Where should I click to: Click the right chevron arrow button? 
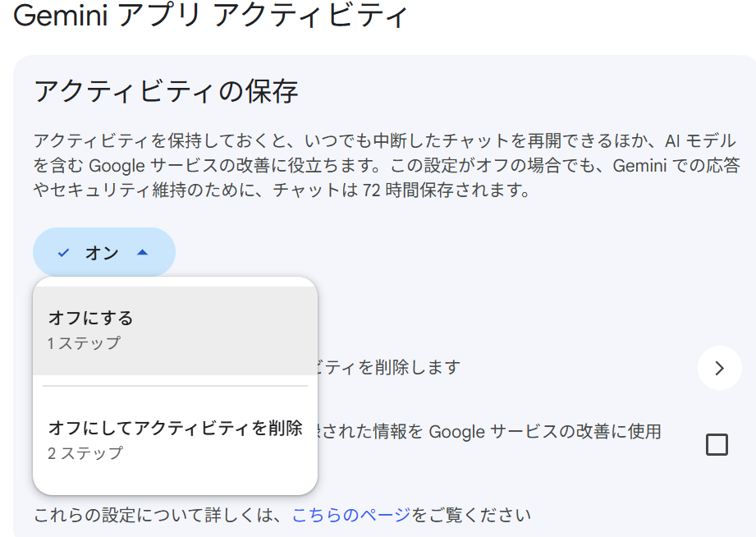(x=719, y=368)
